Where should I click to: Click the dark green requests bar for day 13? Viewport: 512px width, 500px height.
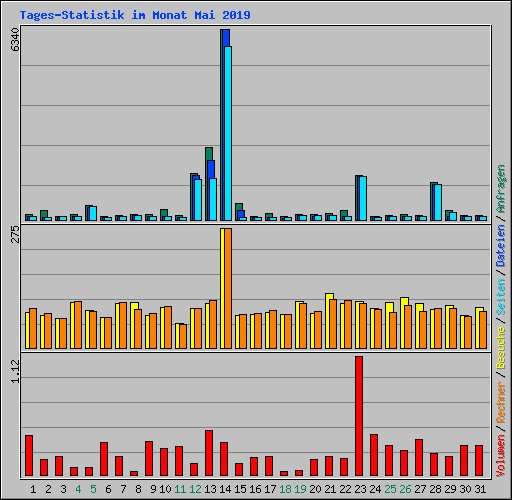[209, 153]
